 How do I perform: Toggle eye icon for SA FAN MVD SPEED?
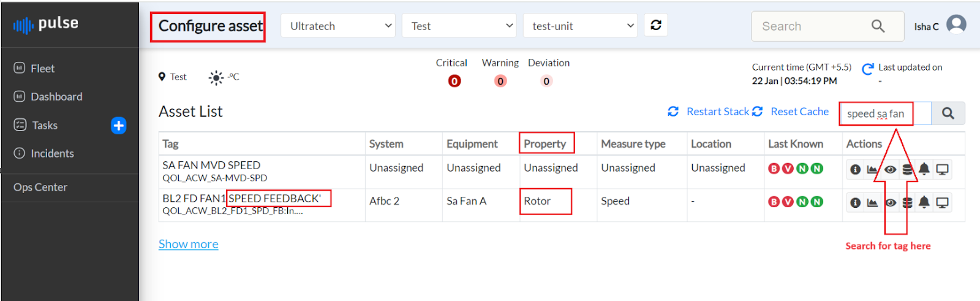coord(891,170)
